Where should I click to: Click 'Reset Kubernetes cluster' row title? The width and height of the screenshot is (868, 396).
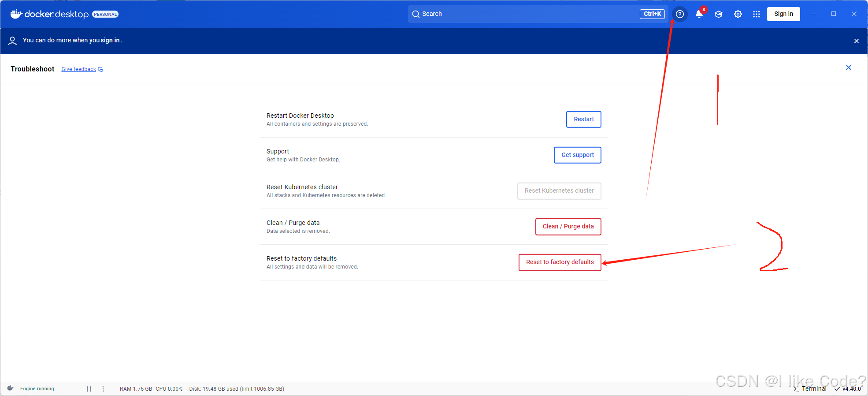point(302,187)
